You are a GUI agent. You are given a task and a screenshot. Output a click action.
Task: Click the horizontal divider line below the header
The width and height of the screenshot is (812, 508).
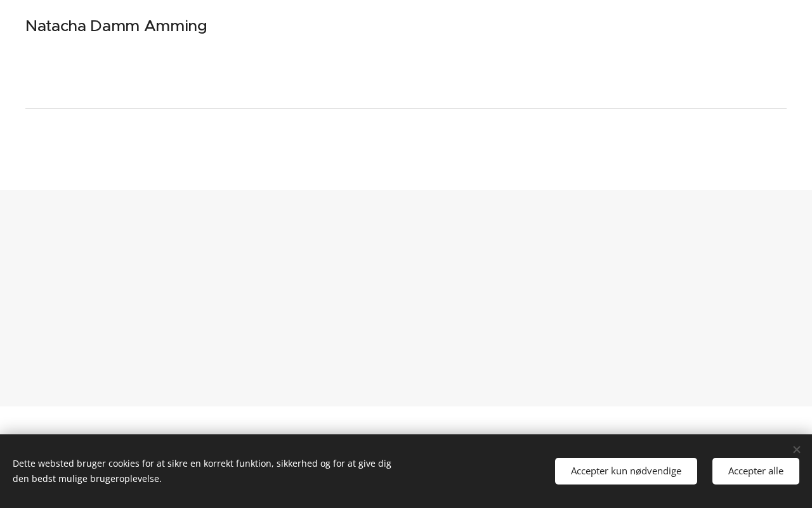[x=406, y=108]
